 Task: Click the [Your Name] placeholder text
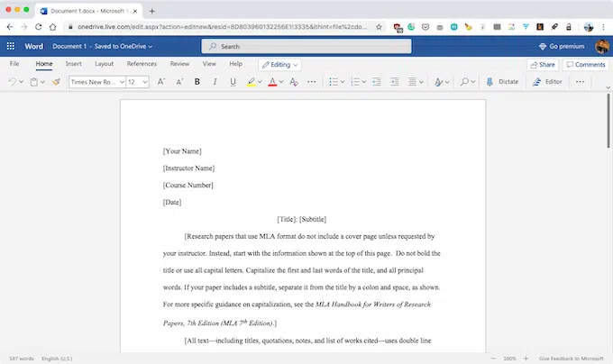click(x=182, y=151)
